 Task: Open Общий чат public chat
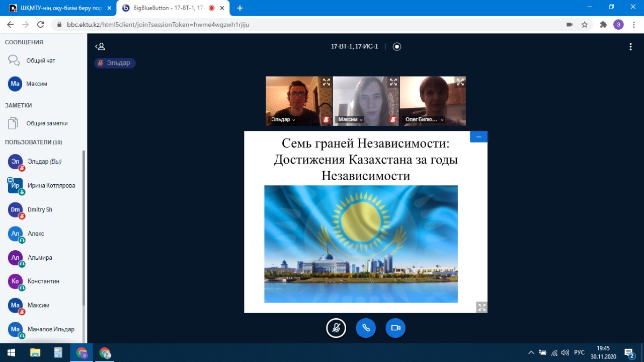click(40, 61)
